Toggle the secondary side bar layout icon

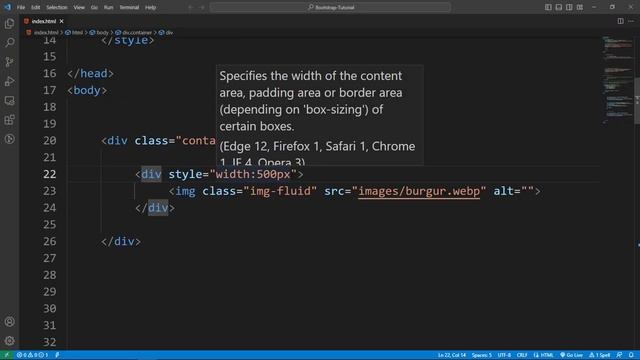tap(569, 7)
